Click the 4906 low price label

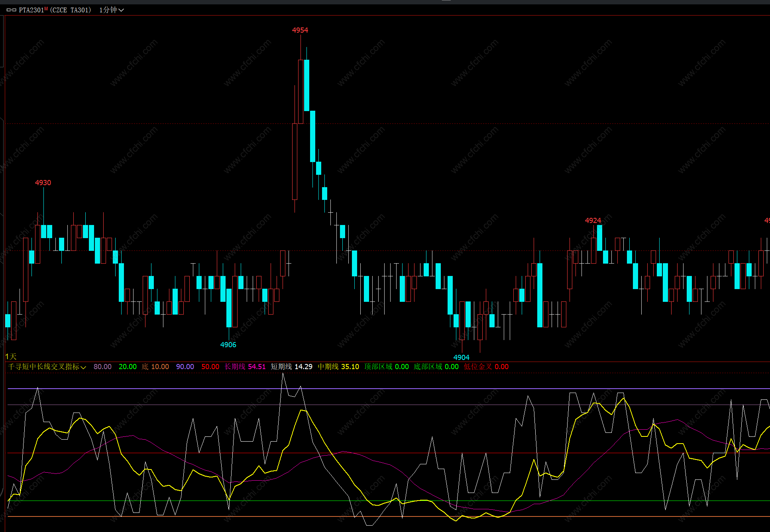click(228, 345)
